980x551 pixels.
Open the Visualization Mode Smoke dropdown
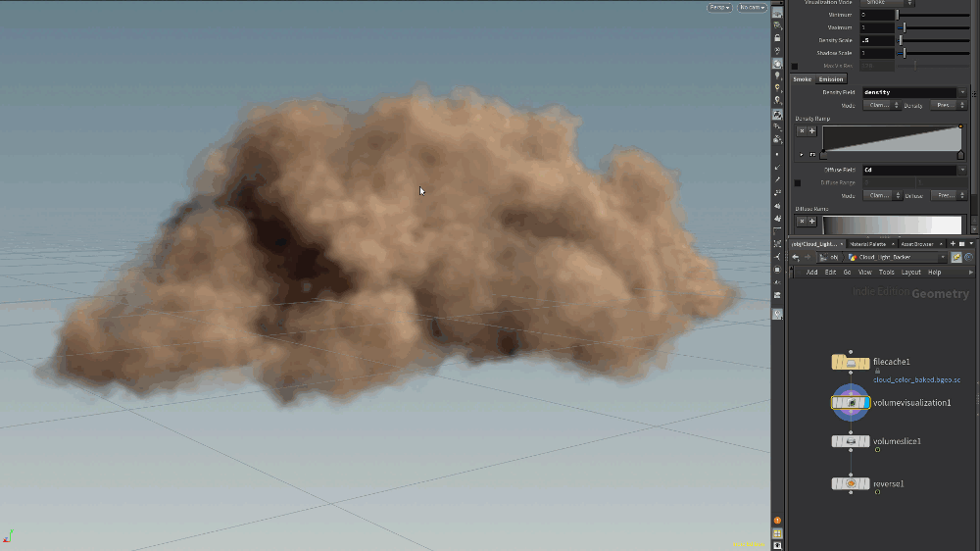click(x=888, y=3)
